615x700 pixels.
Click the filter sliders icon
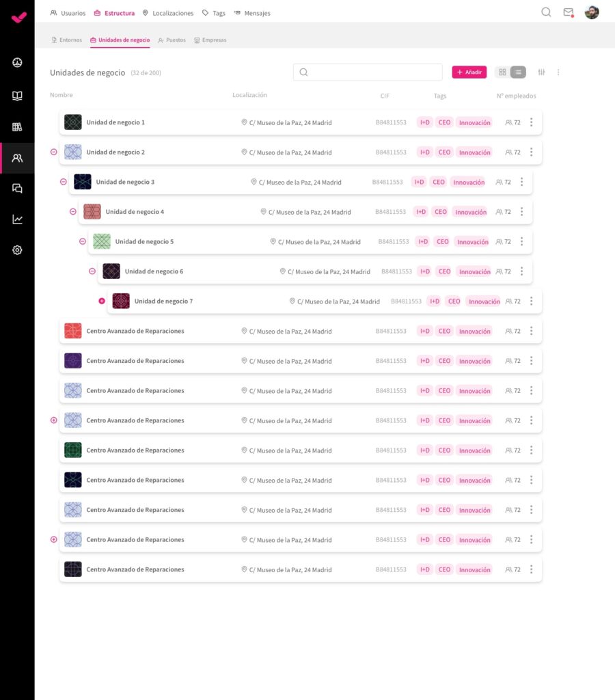[542, 72]
